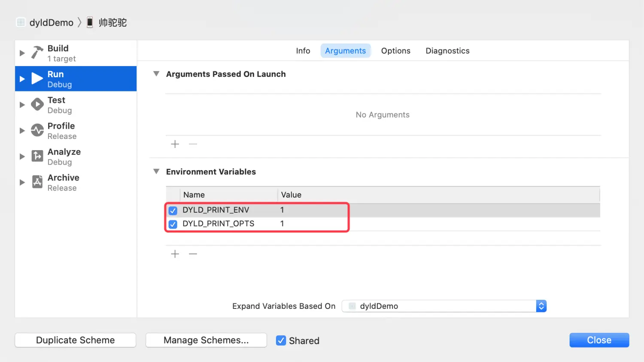Add a launch argument with plus
Image resolution: width=644 pixels, height=362 pixels.
pyautogui.click(x=175, y=144)
